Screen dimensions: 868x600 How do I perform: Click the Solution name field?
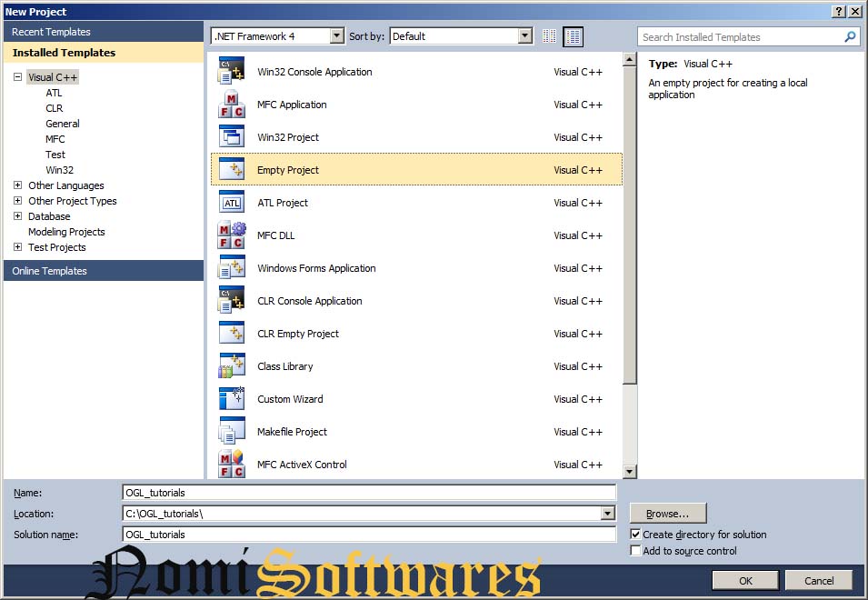(x=369, y=535)
